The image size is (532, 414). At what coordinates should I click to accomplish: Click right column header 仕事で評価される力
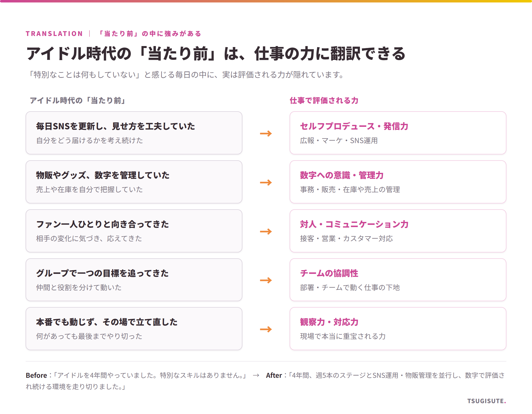pyautogui.click(x=324, y=100)
